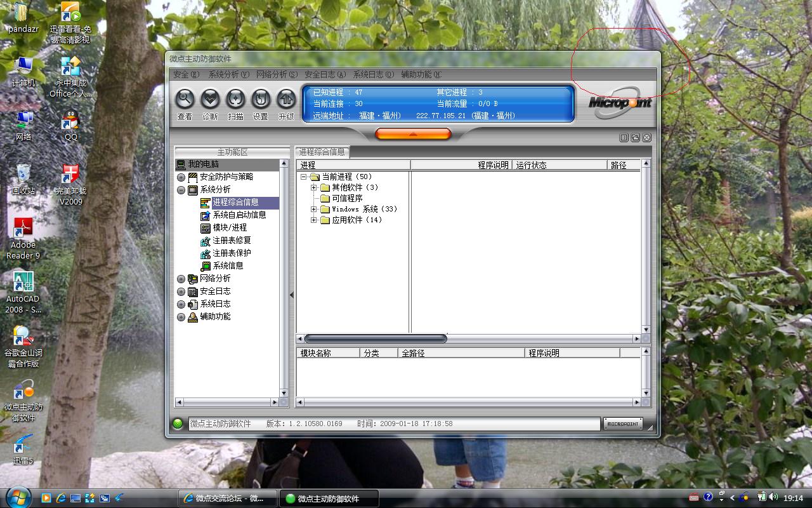Open the 辅助功能 menu in menu bar
This screenshot has height=508, width=812.
[x=421, y=74]
